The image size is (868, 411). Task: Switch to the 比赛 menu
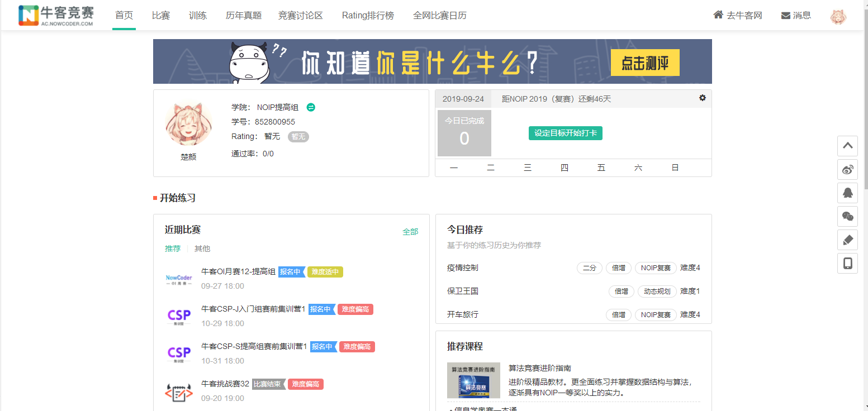(x=161, y=15)
